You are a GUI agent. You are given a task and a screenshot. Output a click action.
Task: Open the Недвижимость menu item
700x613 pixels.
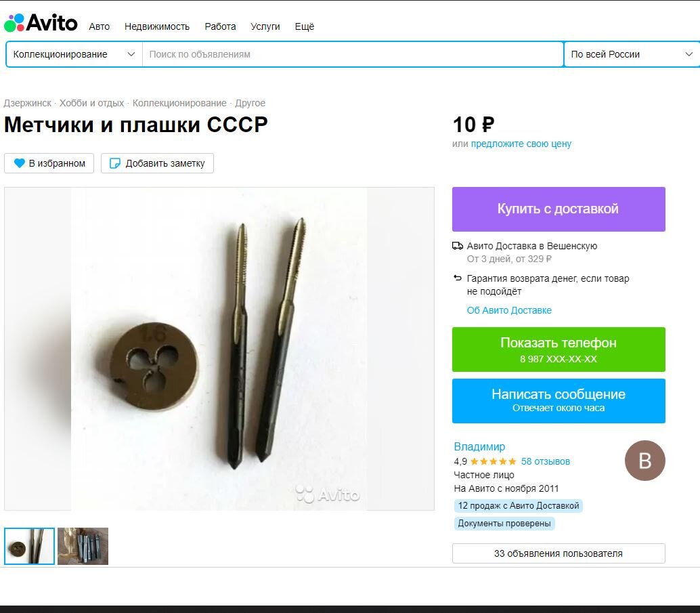[x=157, y=27]
